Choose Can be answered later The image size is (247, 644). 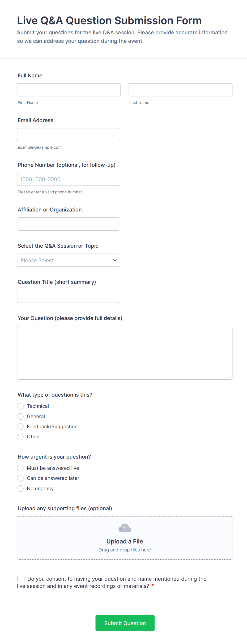click(x=20, y=478)
